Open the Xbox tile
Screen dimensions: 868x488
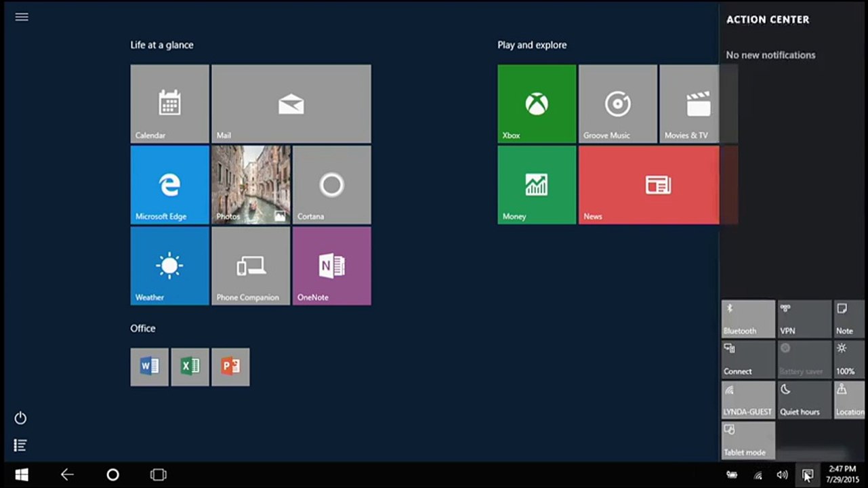coord(537,104)
